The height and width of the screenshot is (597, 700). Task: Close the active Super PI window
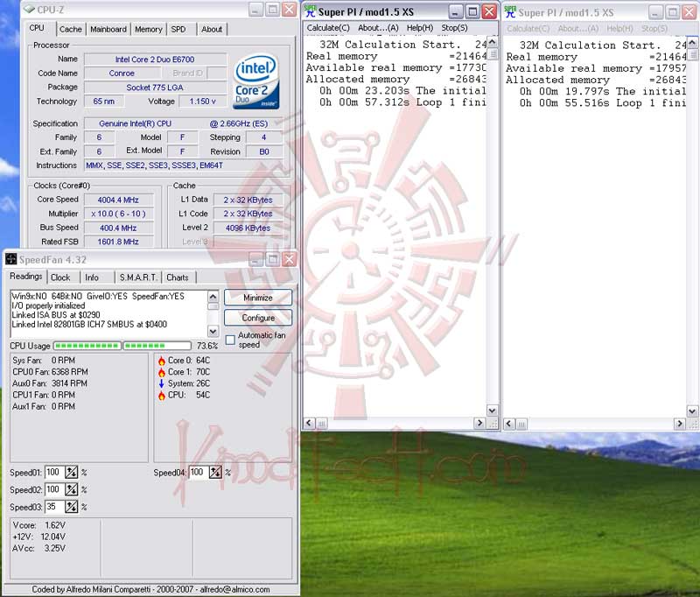point(490,11)
